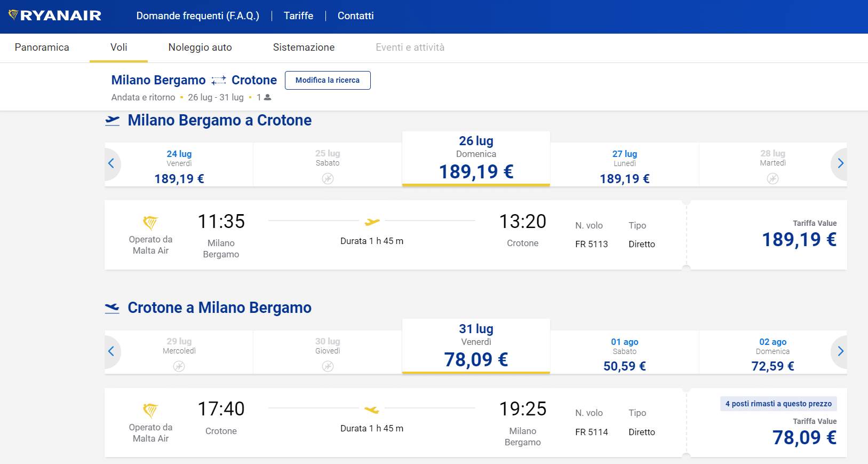
Task: Select the 189,19 € Tariffa Value fare
Action: pyautogui.click(x=799, y=239)
